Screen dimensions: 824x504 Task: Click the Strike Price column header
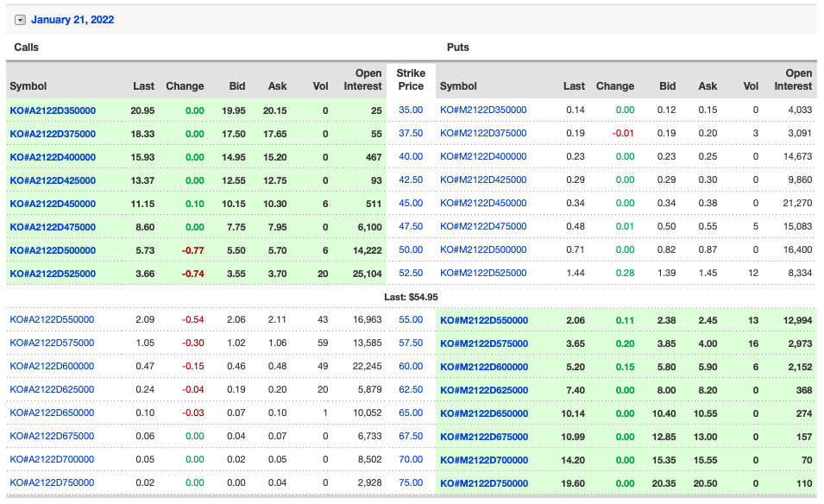(x=411, y=80)
